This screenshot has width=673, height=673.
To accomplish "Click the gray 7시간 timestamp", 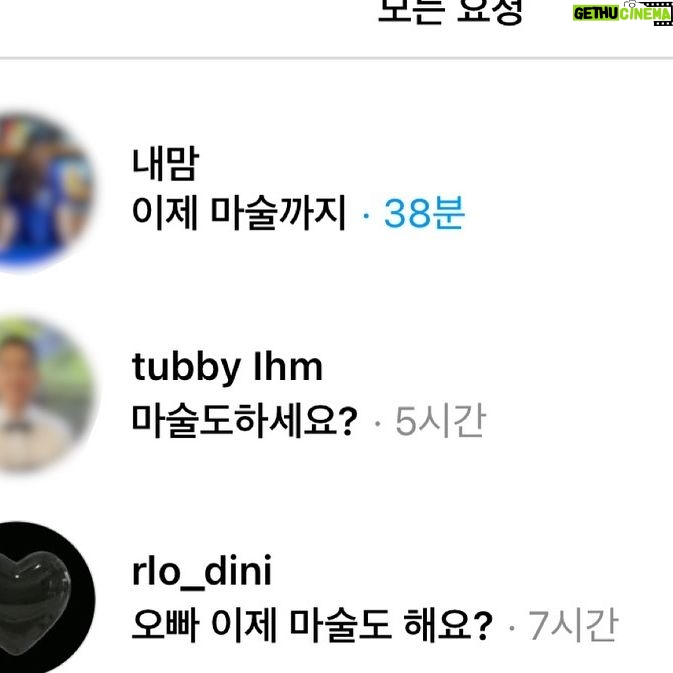I will click(573, 625).
